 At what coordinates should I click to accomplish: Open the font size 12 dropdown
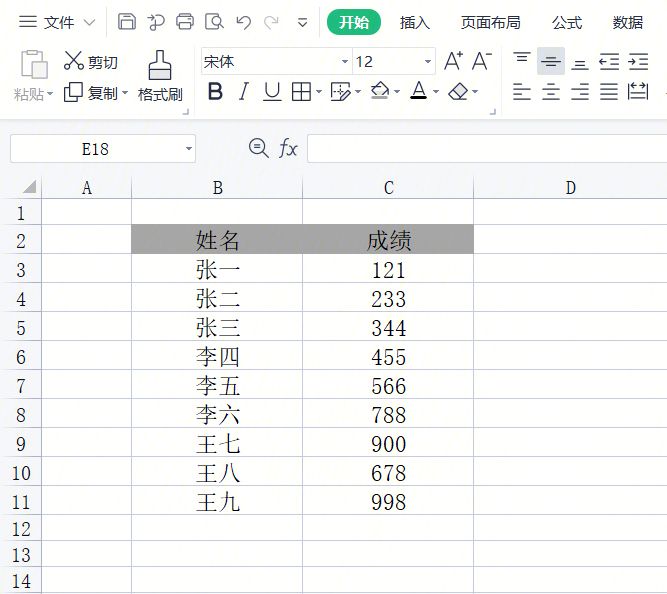[x=428, y=62]
